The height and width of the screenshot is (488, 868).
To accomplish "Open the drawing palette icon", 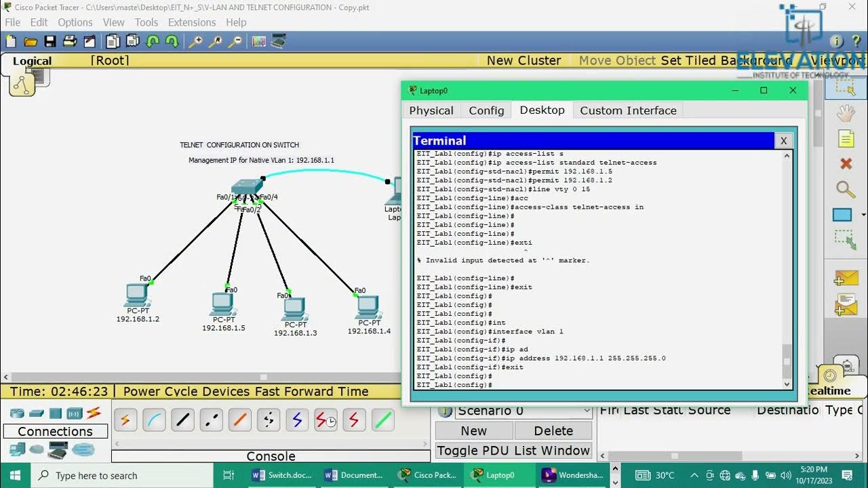I will [258, 41].
